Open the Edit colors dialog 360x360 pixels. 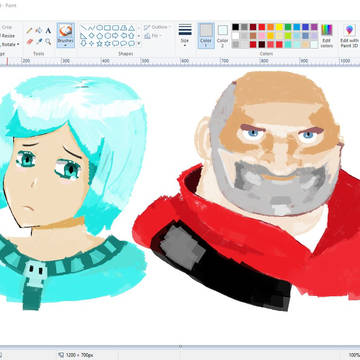[327, 36]
